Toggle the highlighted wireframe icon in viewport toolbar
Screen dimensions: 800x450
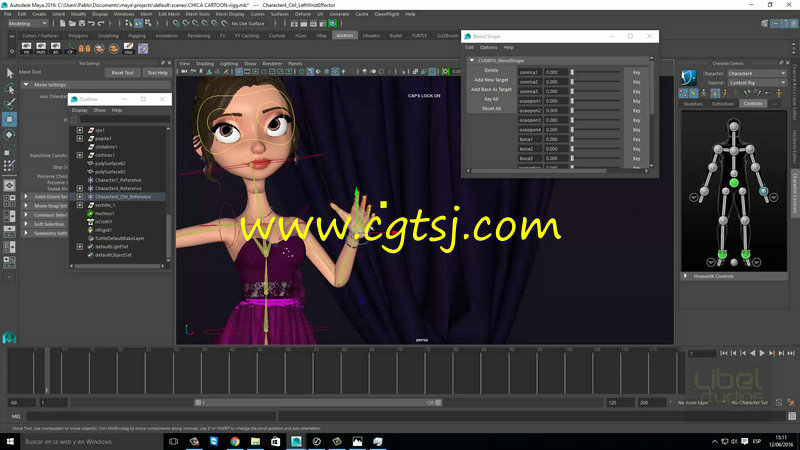(x=239, y=71)
